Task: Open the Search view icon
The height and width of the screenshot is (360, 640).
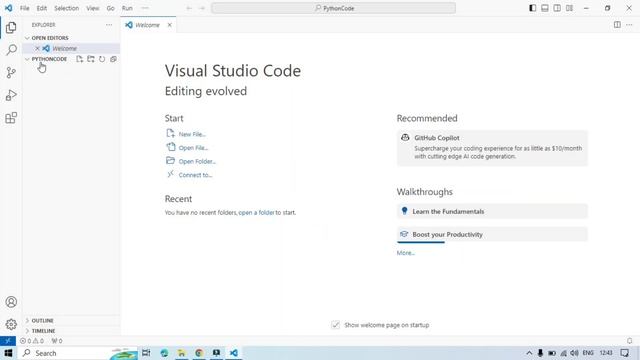Action: point(11,50)
